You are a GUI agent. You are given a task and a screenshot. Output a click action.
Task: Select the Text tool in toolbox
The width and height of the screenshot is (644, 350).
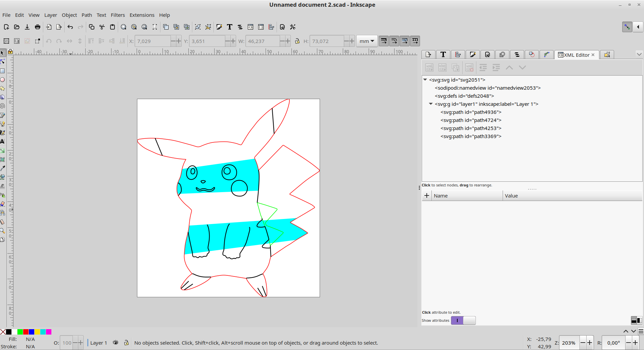[x=3, y=141]
